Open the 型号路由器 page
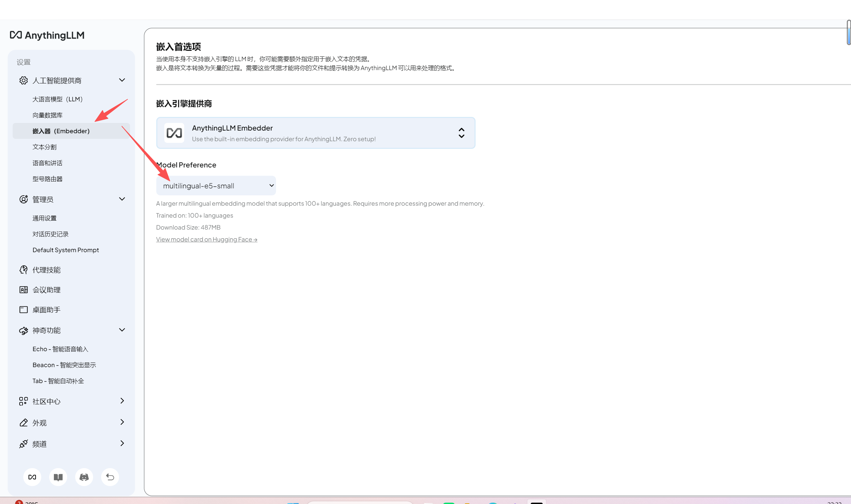The image size is (851, 504). [48, 179]
